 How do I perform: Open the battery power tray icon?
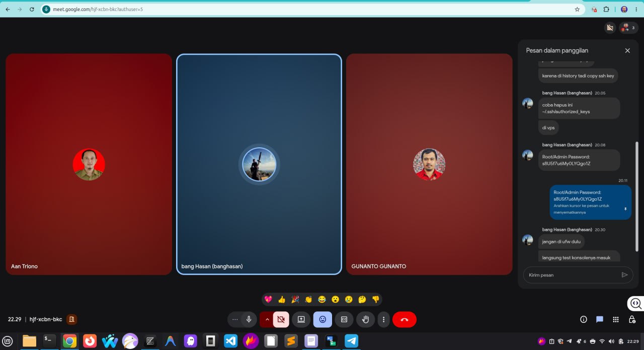620,341
